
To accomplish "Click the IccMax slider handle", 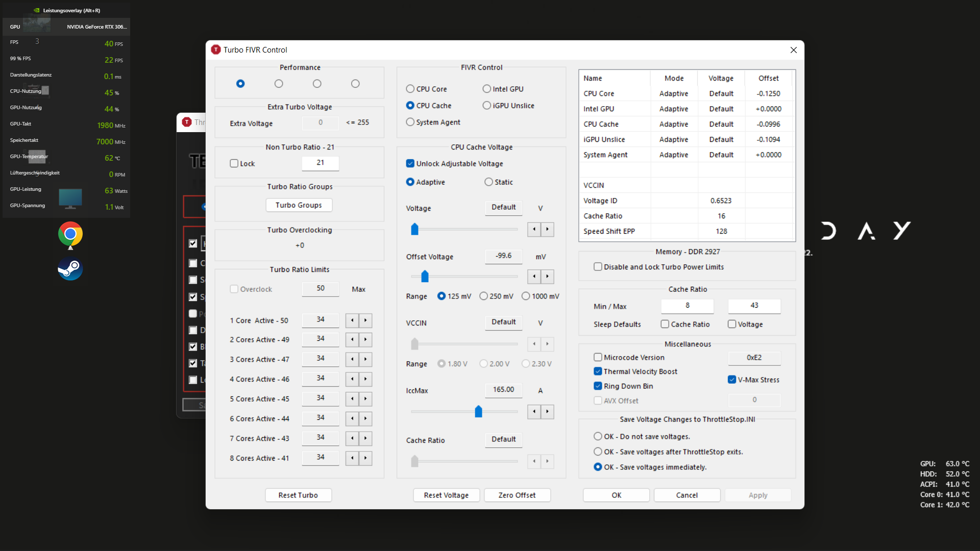I will (478, 411).
